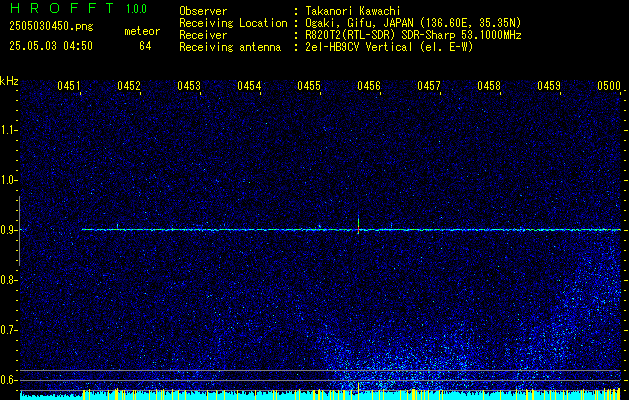The width and height of the screenshot is (629, 400).
Task: Click the 0458 time axis label
Action: pyautogui.click(x=489, y=85)
